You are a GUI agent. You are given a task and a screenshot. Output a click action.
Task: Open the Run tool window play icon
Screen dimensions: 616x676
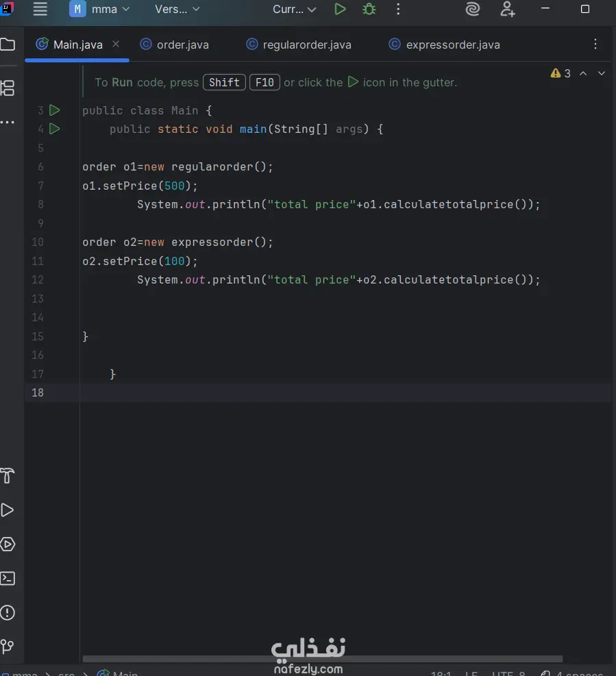pos(8,510)
